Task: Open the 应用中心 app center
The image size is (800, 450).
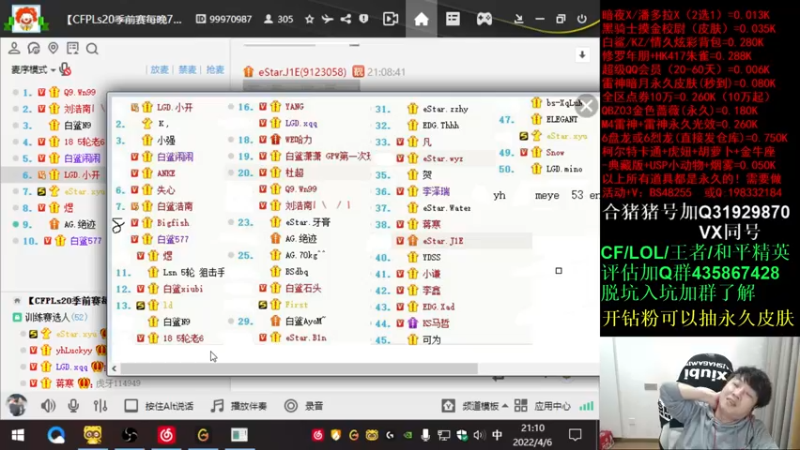Action: coord(542,406)
